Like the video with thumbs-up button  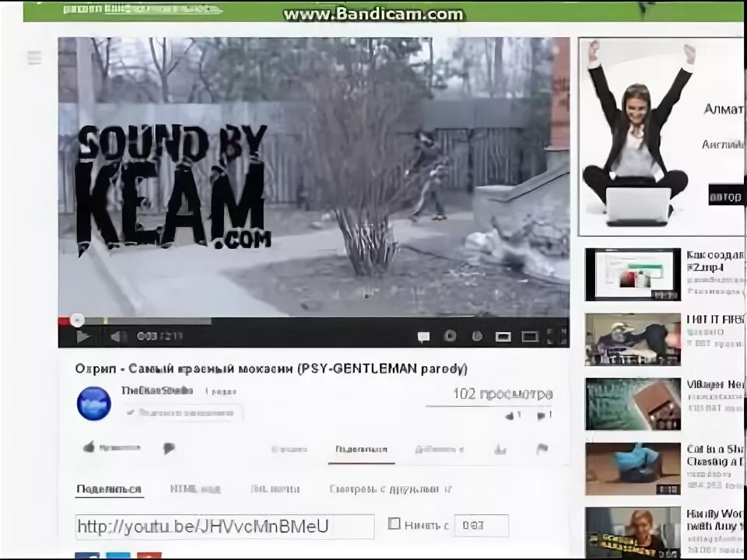(x=111, y=447)
